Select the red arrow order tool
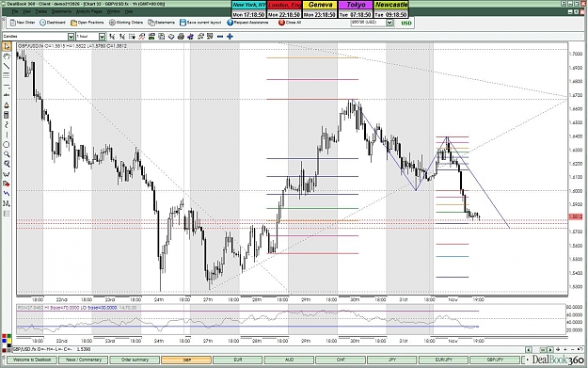This screenshot has width=588, height=368. coord(7,184)
